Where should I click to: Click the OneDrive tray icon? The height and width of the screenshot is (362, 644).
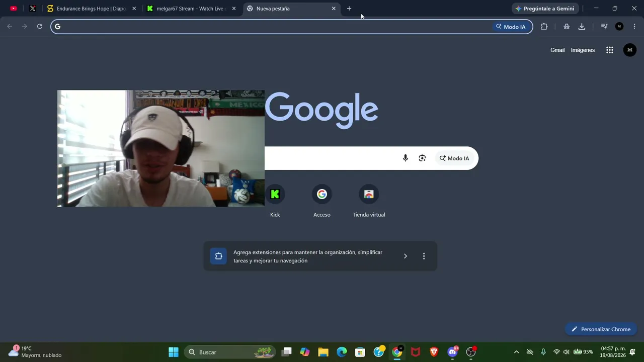pyautogui.click(x=530, y=352)
